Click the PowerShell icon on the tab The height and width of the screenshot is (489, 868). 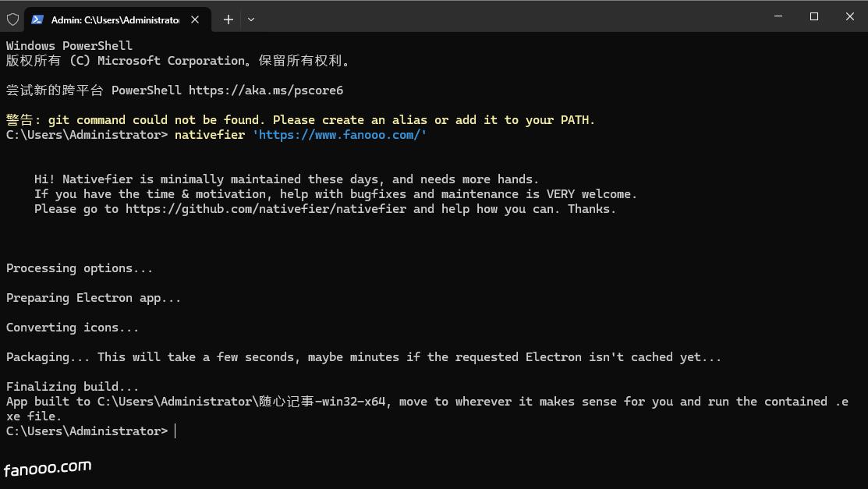click(37, 19)
